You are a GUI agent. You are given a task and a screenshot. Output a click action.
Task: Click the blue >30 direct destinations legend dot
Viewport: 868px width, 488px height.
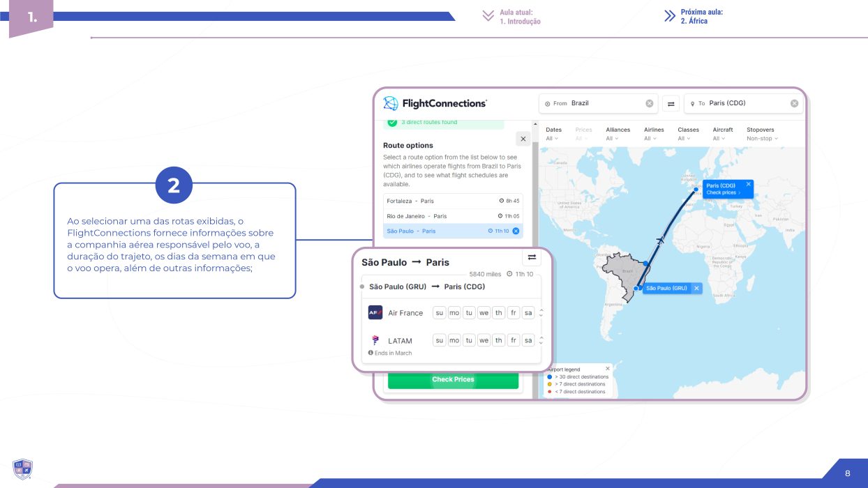click(550, 376)
